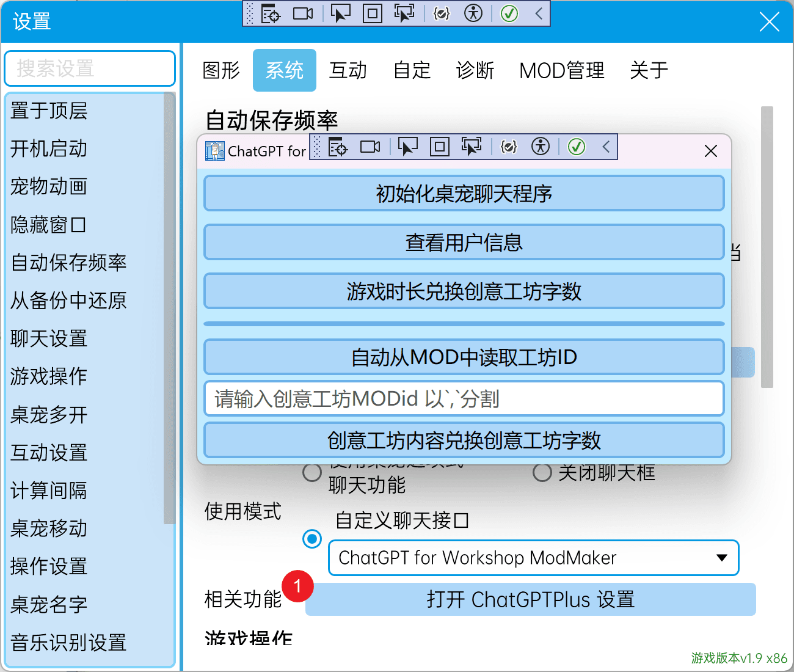
Task: Click the ChatGPT popup window app icon
Action: click(214, 151)
